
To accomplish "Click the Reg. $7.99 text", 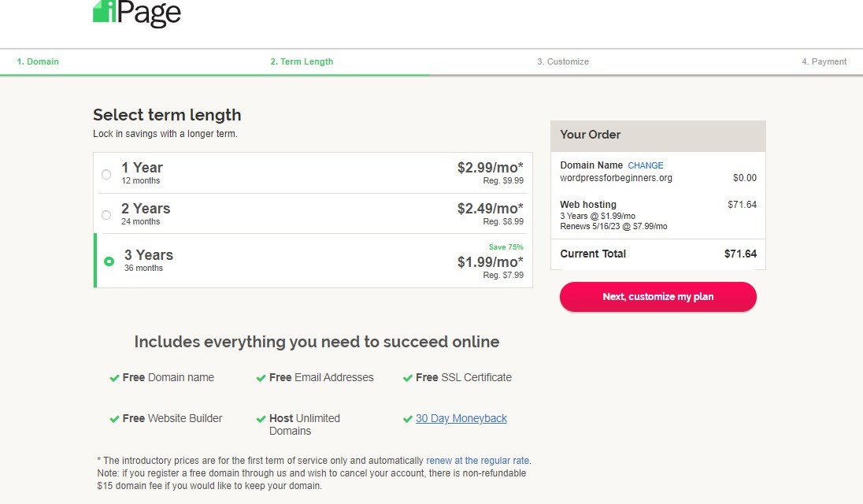I will coord(504,275).
